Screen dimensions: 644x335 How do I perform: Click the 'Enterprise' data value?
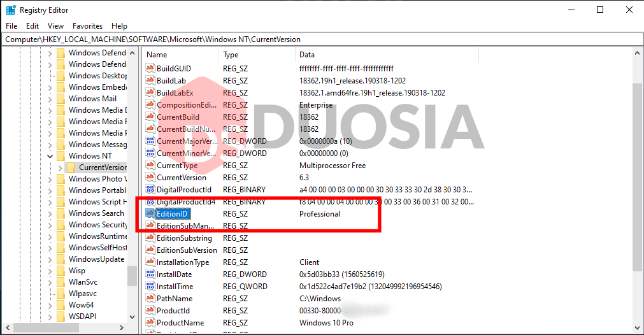(316, 104)
